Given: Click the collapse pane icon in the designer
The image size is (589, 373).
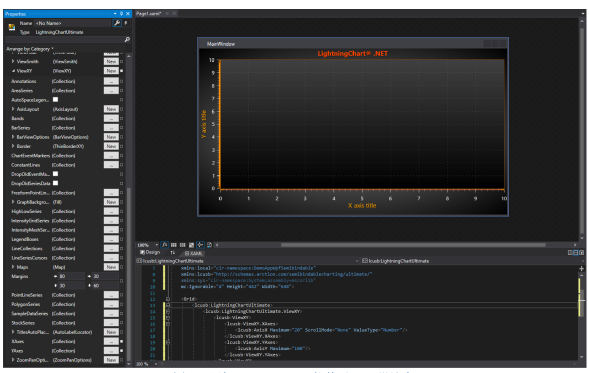Looking at the screenshot, I should tap(581, 253).
